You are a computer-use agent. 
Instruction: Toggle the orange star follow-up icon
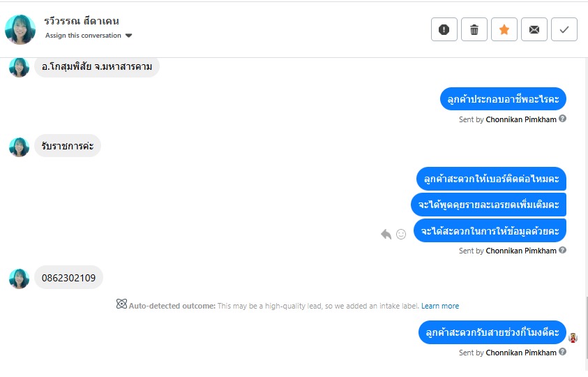504,29
